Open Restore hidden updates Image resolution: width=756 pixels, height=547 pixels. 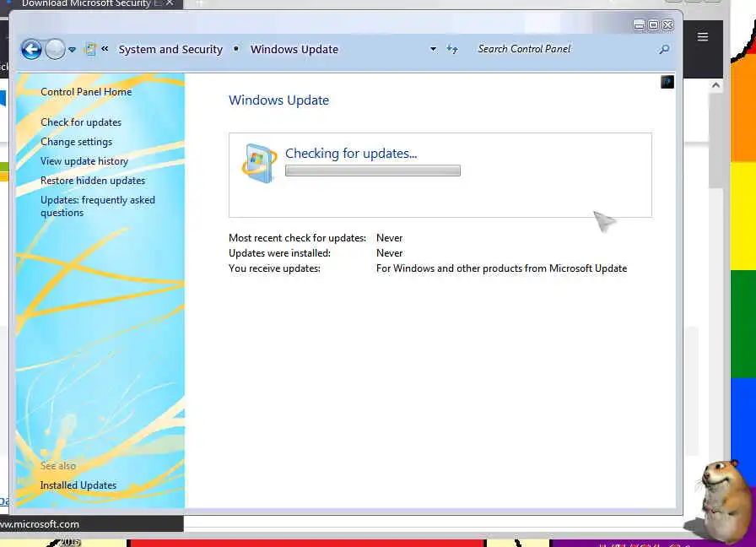click(93, 181)
